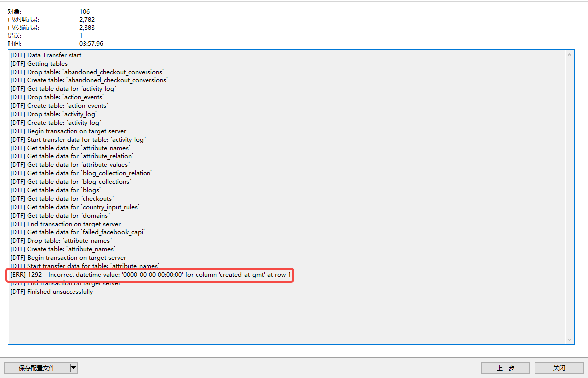Select the 'Data Transfer start' log line
The image size is (588, 378).
(x=46, y=55)
